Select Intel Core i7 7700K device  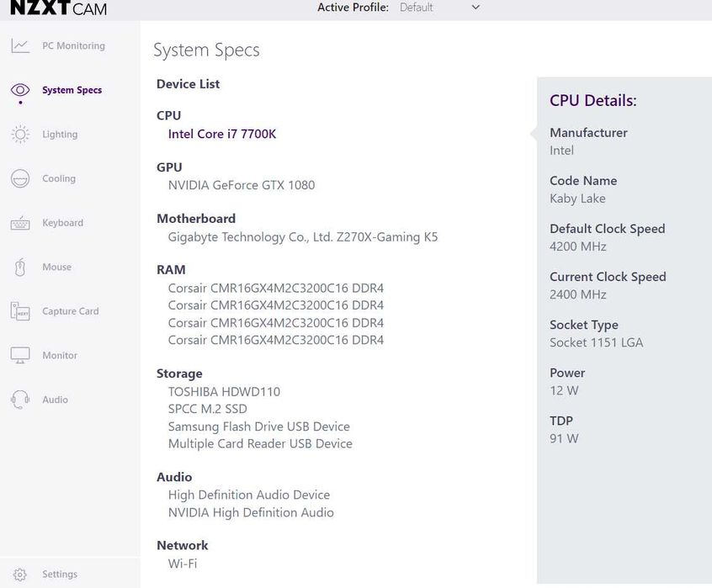click(221, 134)
